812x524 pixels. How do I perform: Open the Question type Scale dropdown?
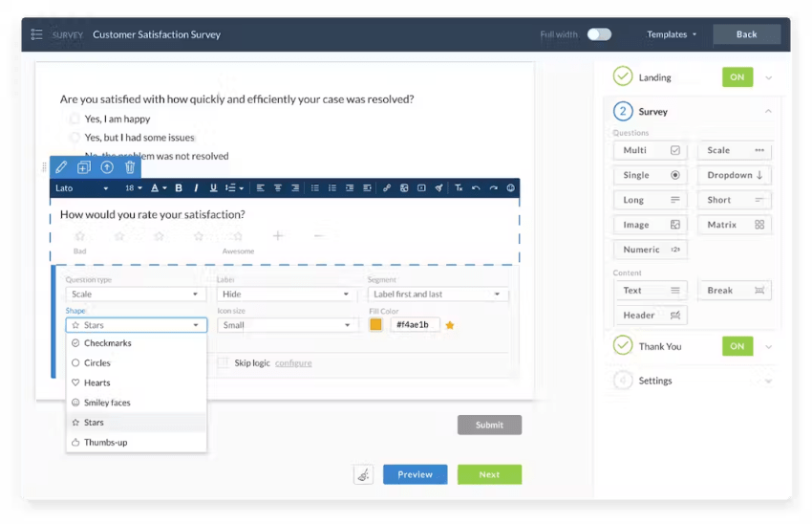(x=135, y=295)
